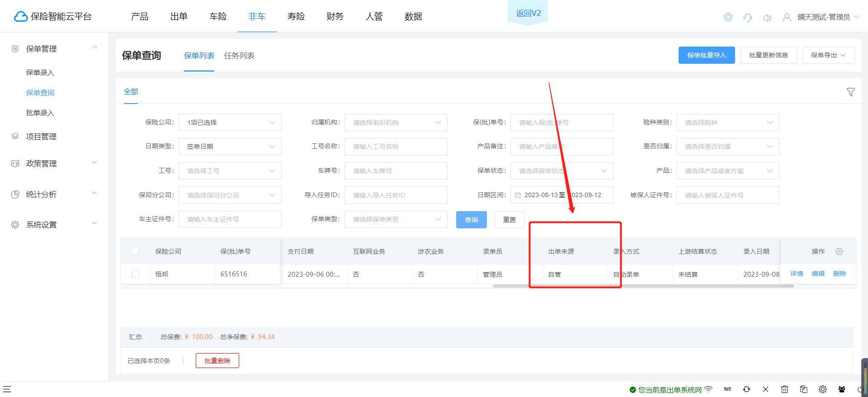Open the 产品 top menu
Viewport: 868px width, 397px height.
click(x=140, y=17)
